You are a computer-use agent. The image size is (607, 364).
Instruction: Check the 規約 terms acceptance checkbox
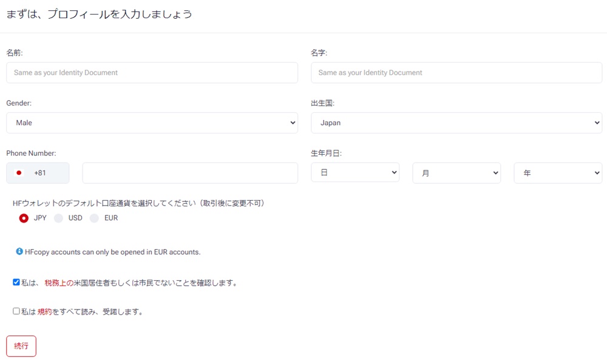click(16, 311)
